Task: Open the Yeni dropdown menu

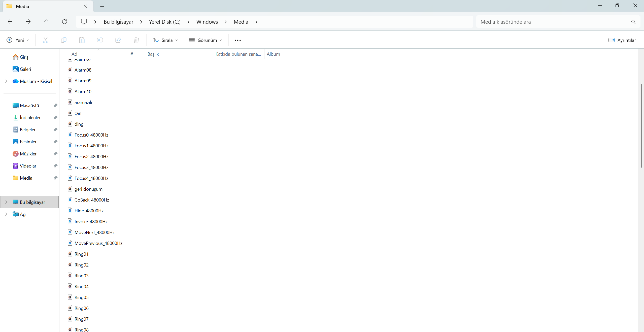Action: point(18,40)
